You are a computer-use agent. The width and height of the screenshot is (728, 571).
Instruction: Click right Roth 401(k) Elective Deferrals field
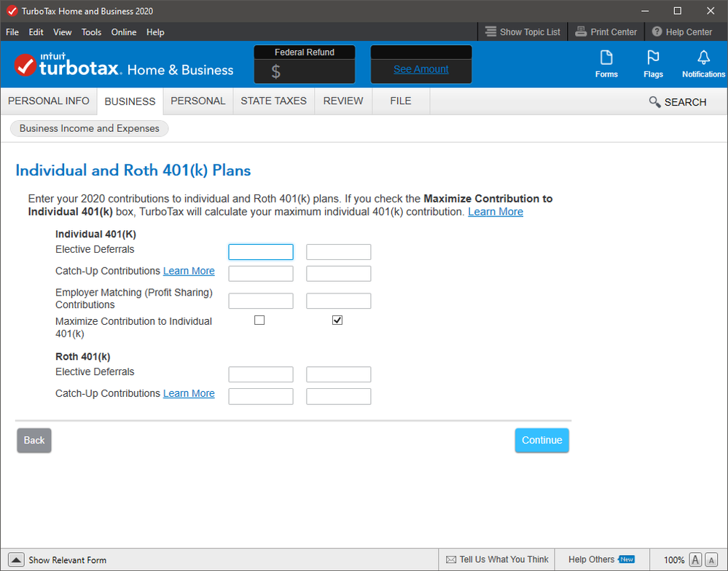pos(338,374)
